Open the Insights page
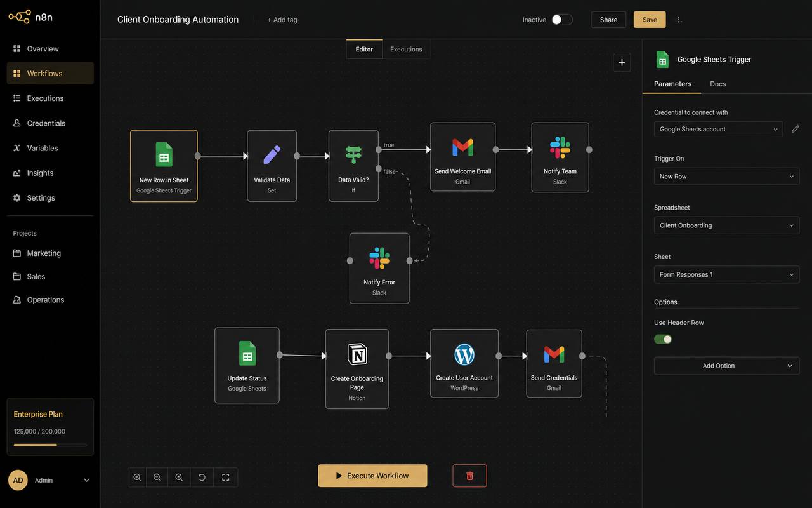812x508 pixels. pos(50,173)
